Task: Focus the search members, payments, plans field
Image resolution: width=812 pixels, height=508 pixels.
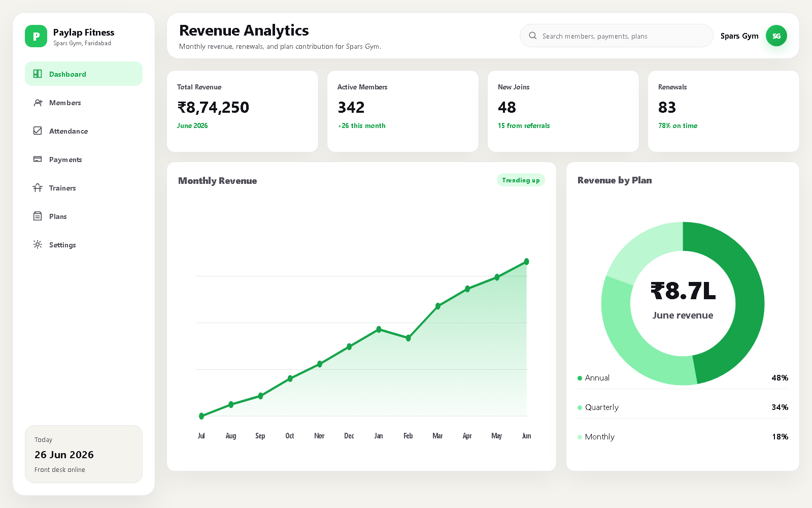Action: tap(617, 36)
